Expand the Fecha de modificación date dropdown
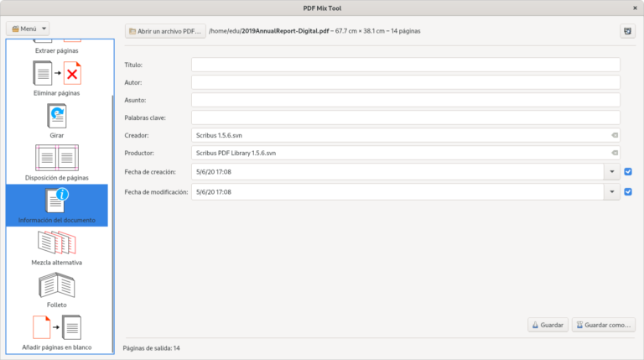 click(612, 192)
